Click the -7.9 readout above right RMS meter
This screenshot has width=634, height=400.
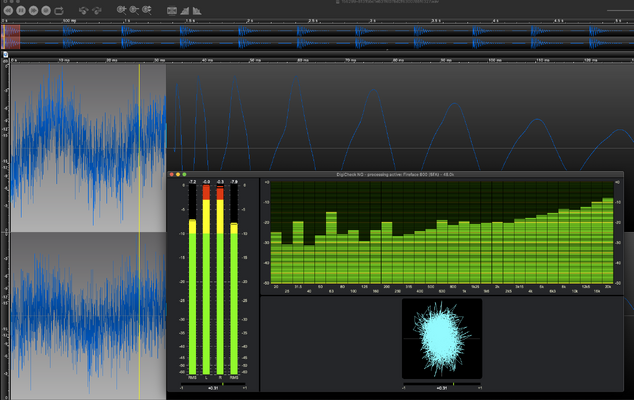234,182
